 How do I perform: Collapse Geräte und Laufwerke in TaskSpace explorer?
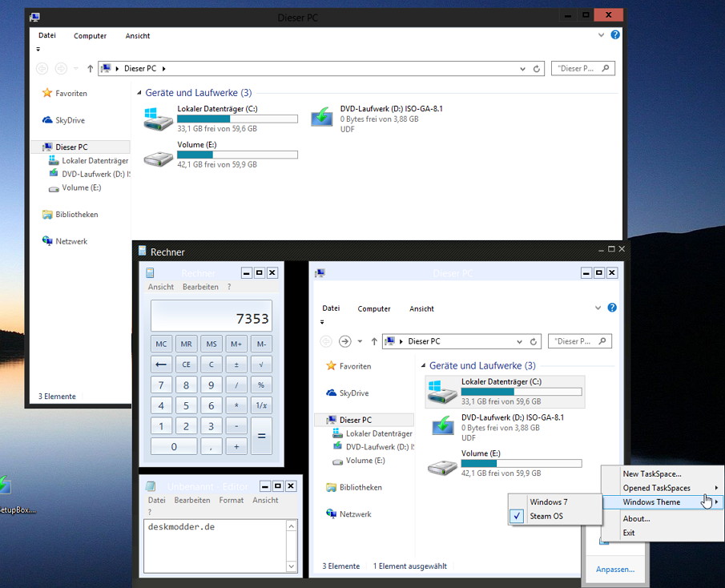click(x=423, y=365)
